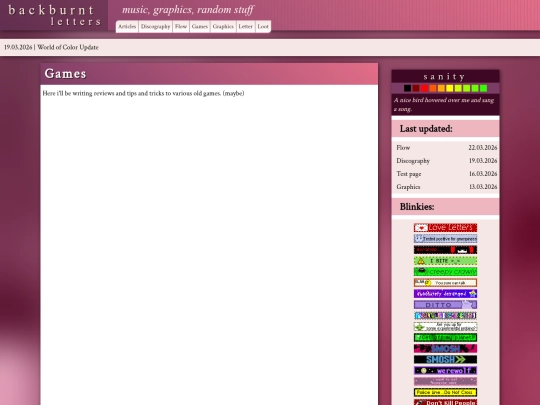The height and width of the screenshot is (405, 540).
Task: Click the Don't Kill People blinkie
Action: 445,402
